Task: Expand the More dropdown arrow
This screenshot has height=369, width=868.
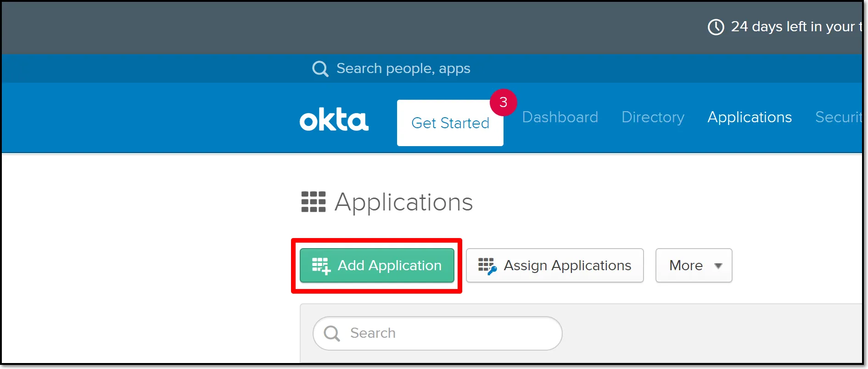Action: pyautogui.click(x=718, y=266)
